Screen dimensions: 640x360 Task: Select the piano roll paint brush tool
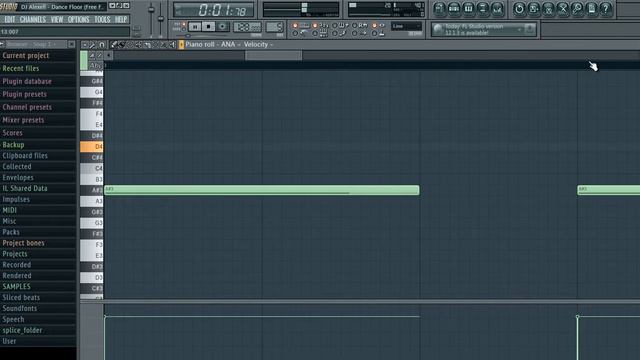coord(122,44)
